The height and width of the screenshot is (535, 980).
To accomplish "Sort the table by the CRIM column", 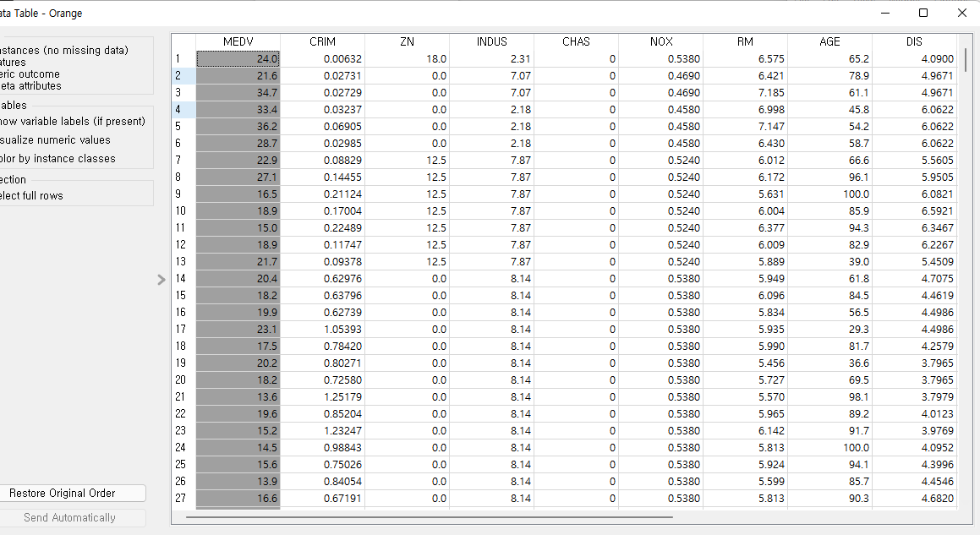I will click(x=321, y=41).
